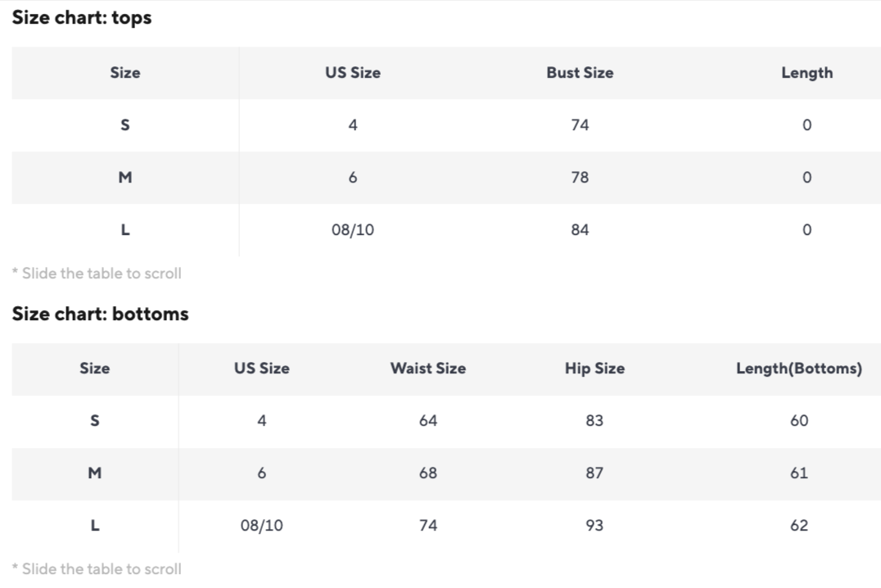The width and height of the screenshot is (881, 588).
Task: Click the Length(Bottoms) column header
Action: coord(798,369)
